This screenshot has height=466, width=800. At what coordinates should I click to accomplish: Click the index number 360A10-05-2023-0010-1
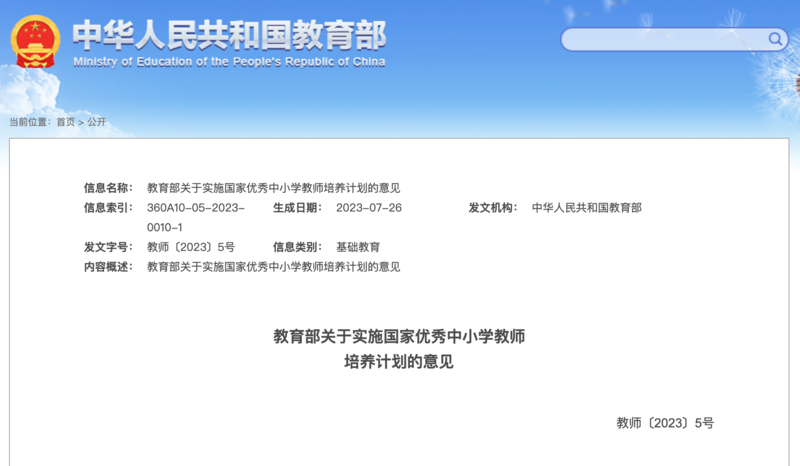[x=195, y=217]
